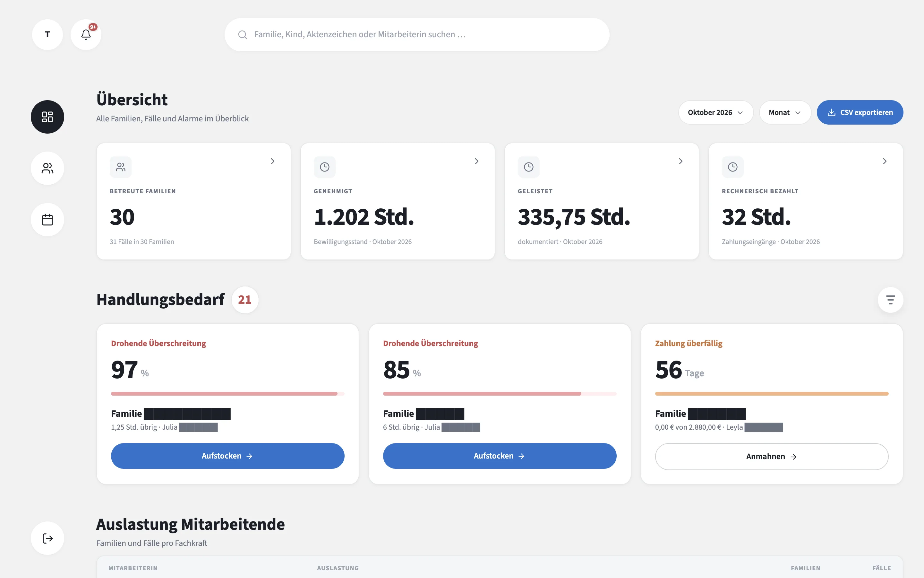924x578 pixels.
Task: Click the value '1.202 Std.'
Action: 364,217
